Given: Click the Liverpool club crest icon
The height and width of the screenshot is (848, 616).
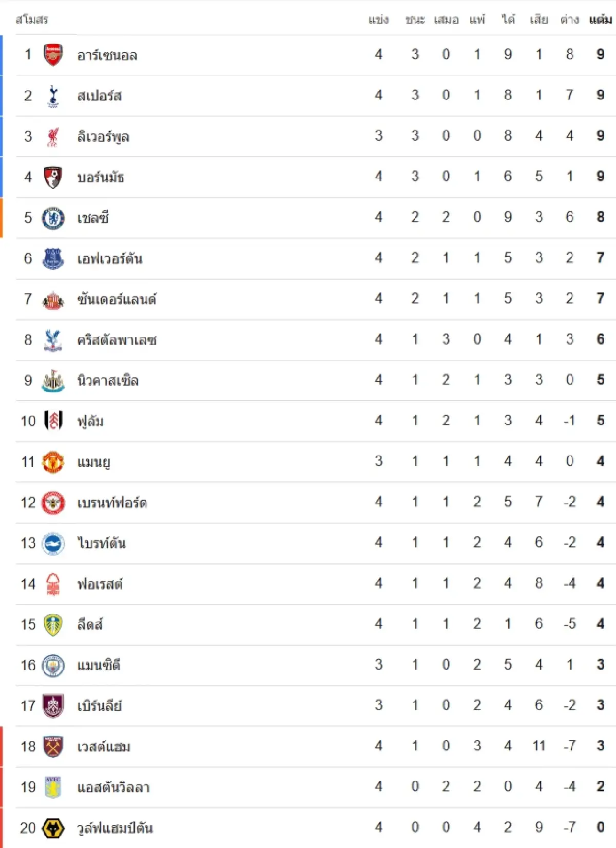Looking at the screenshot, I should [53, 137].
